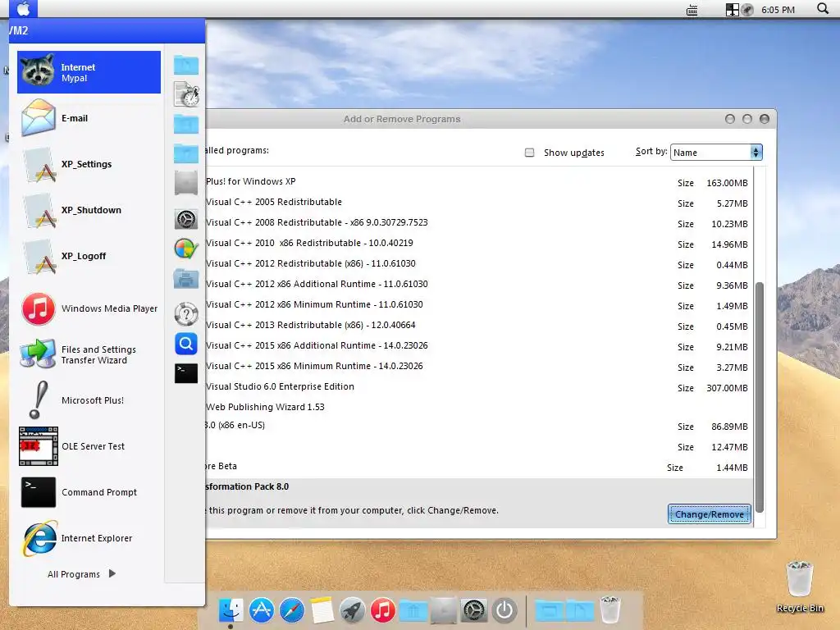Enable the Show updates checkbox
This screenshot has width=840, height=630.
pyautogui.click(x=529, y=153)
